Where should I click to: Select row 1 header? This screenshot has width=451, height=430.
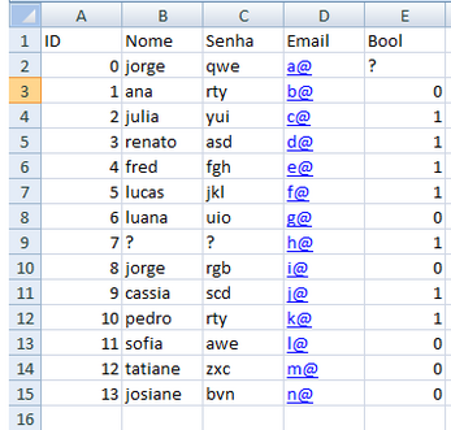[25, 40]
